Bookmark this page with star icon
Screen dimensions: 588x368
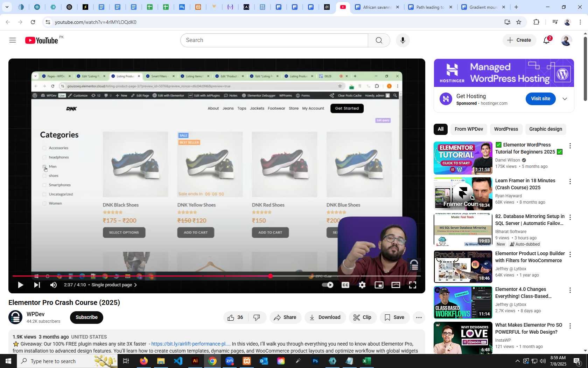point(519,22)
